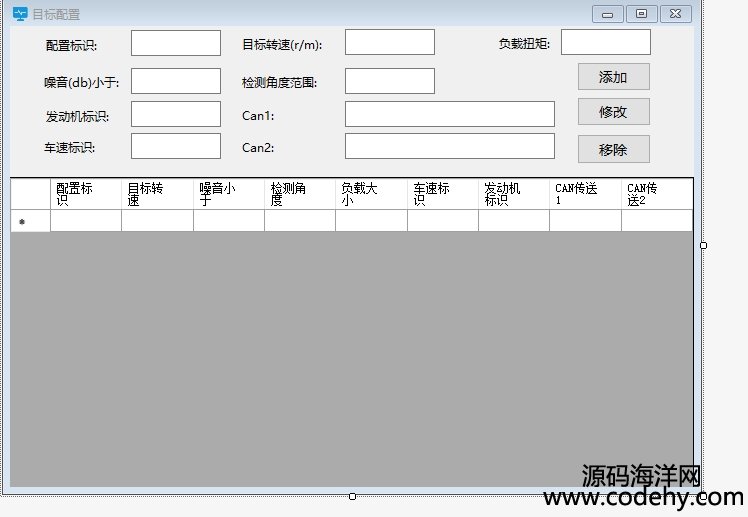This screenshot has height=517, width=748.
Task: Close the 目标配置 window
Action: 676,14
